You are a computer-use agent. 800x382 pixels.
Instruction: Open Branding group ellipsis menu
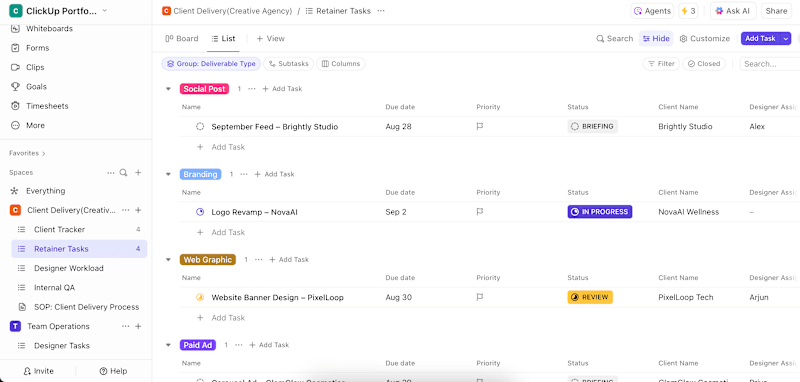[243, 174]
